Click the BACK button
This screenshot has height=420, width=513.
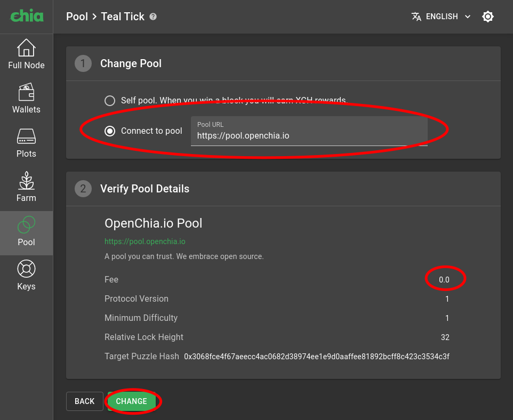(x=85, y=401)
